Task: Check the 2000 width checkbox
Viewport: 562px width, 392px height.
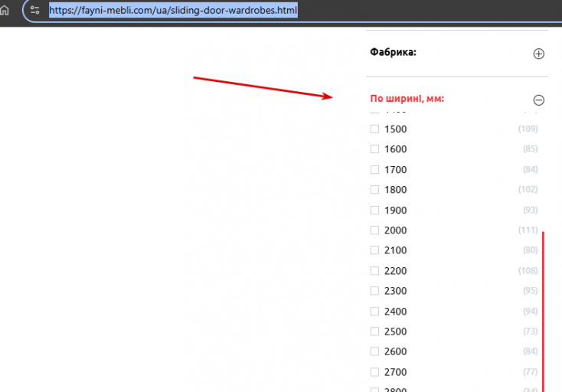Action: pos(374,230)
